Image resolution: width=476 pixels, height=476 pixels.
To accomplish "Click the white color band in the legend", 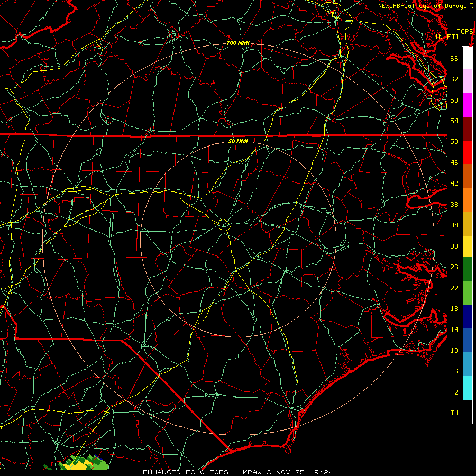I will 467,58.
